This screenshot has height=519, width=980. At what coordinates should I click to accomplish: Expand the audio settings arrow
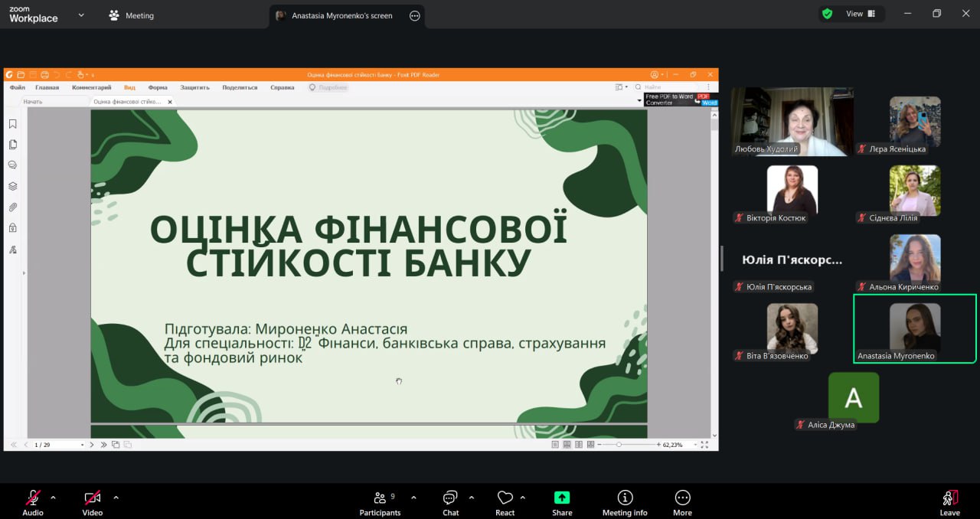point(53,498)
